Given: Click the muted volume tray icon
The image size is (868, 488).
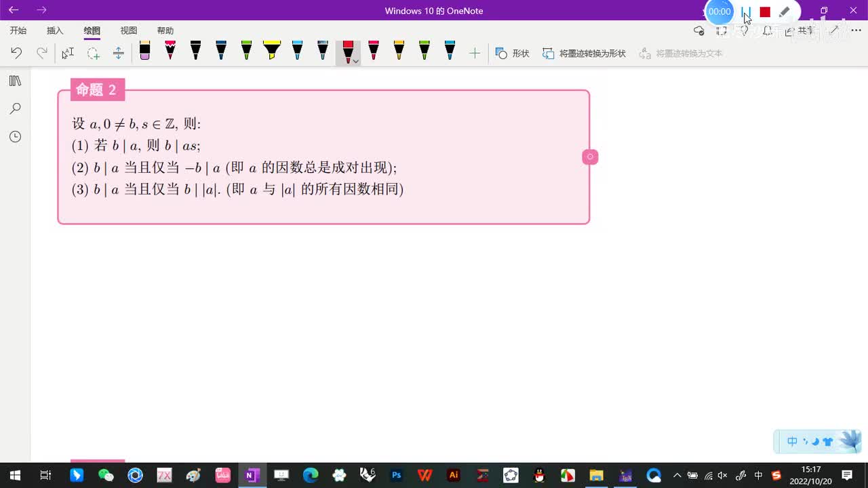Looking at the screenshot, I should pos(723,475).
